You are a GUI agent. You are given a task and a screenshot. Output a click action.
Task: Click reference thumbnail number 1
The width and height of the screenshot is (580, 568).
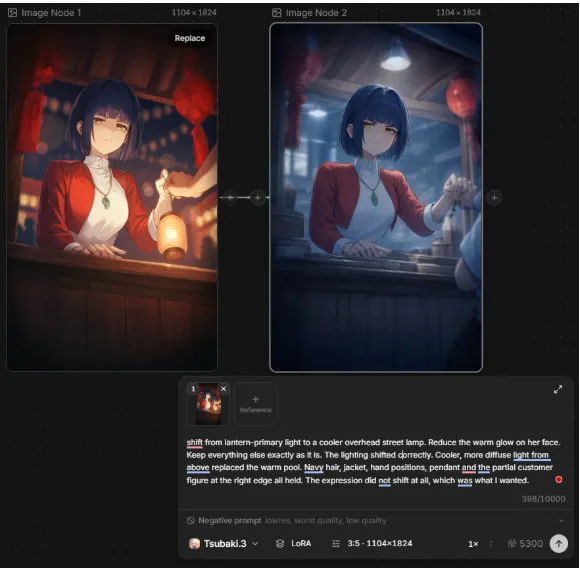(209, 404)
